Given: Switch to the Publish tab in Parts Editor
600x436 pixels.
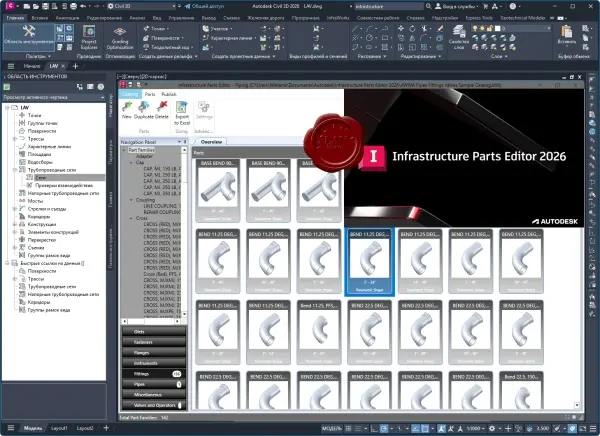Looking at the screenshot, I should [x=169, y=94].
